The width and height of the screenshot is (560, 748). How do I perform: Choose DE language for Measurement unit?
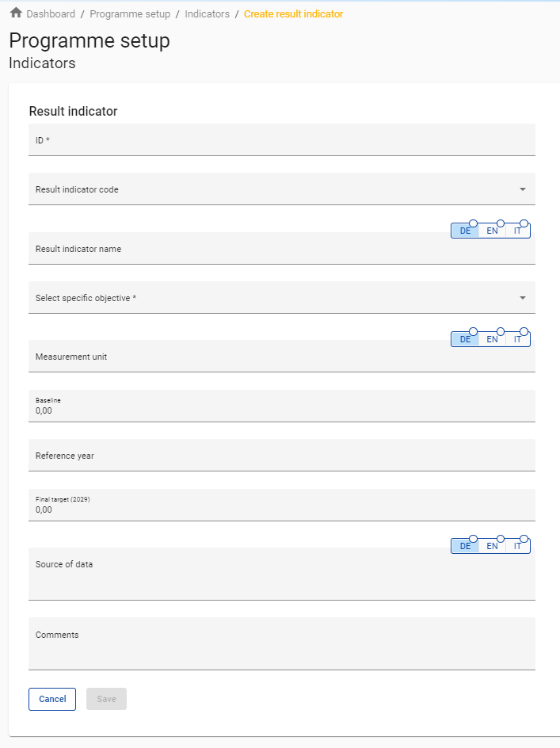tap(465, 339)
